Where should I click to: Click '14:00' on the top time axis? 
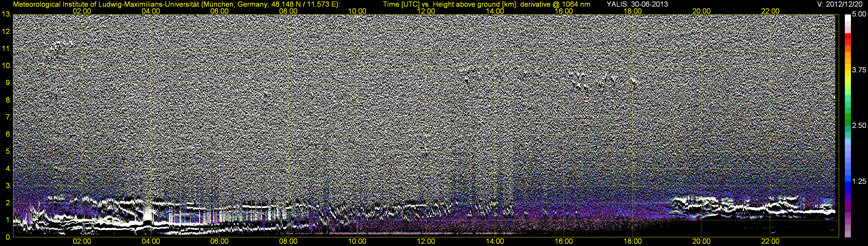(495, 11)
